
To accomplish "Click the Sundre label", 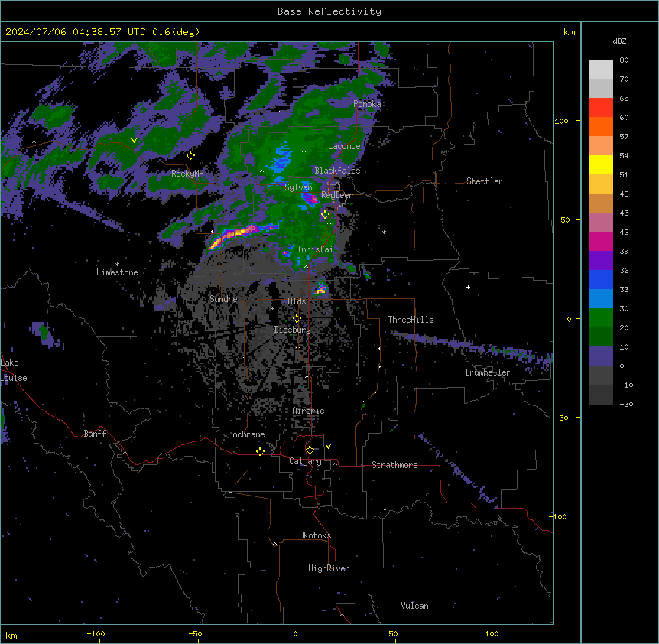I will click(223, 299).
